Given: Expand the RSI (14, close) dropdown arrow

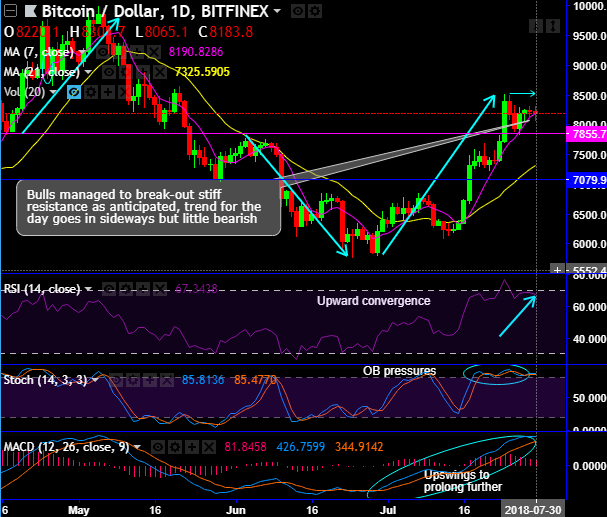Looking at the screenshot, I should (89, 289).
